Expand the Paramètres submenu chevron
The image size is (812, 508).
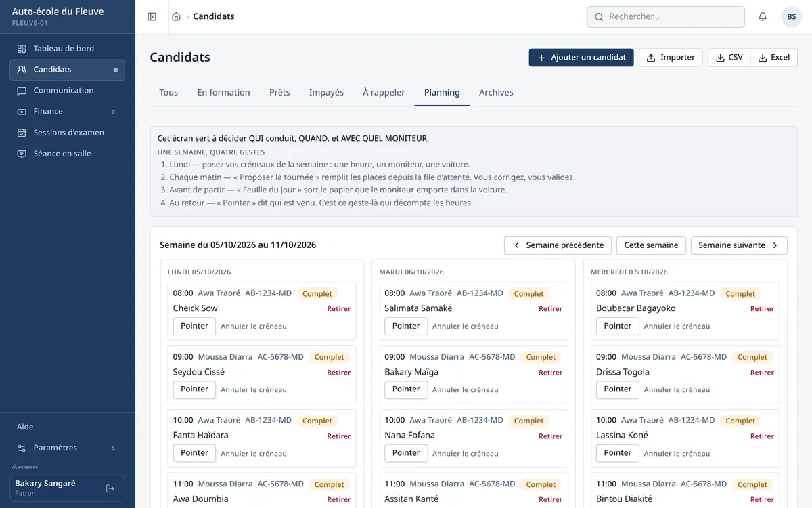[113, 448]
